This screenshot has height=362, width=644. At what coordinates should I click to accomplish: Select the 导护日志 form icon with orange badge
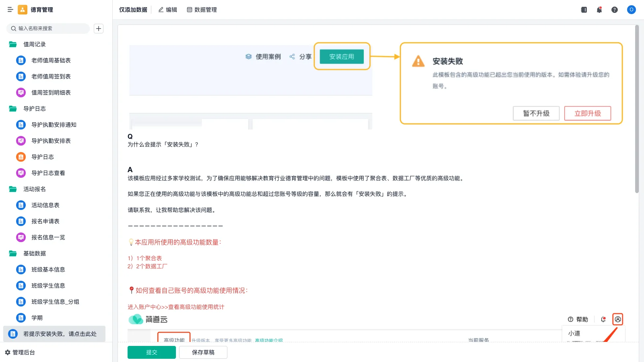21,157
